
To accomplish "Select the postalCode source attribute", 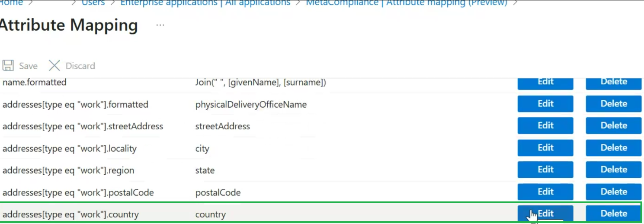I will [x=218, y=193].
